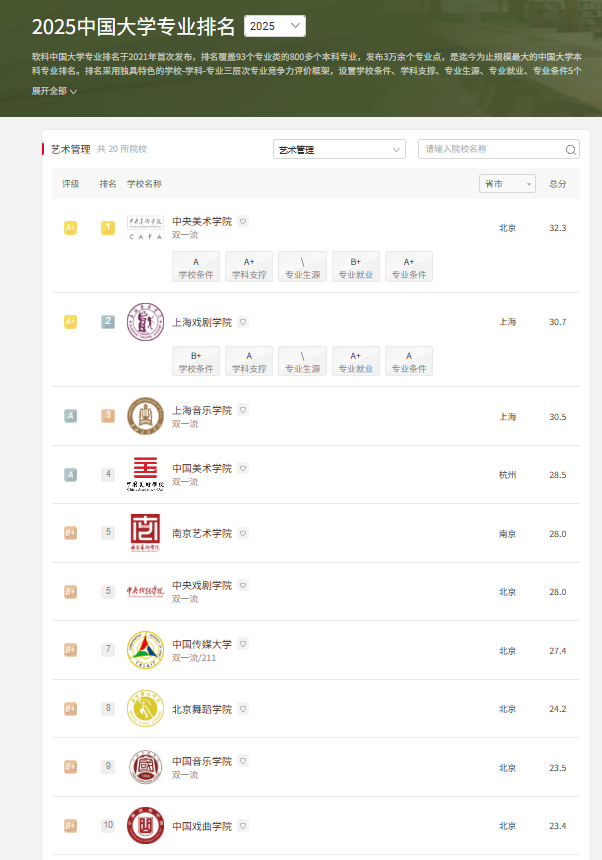Toggle favorite heart next to 中央美术学院
This screenshot has height=860, width=602.
pos(243,221)
